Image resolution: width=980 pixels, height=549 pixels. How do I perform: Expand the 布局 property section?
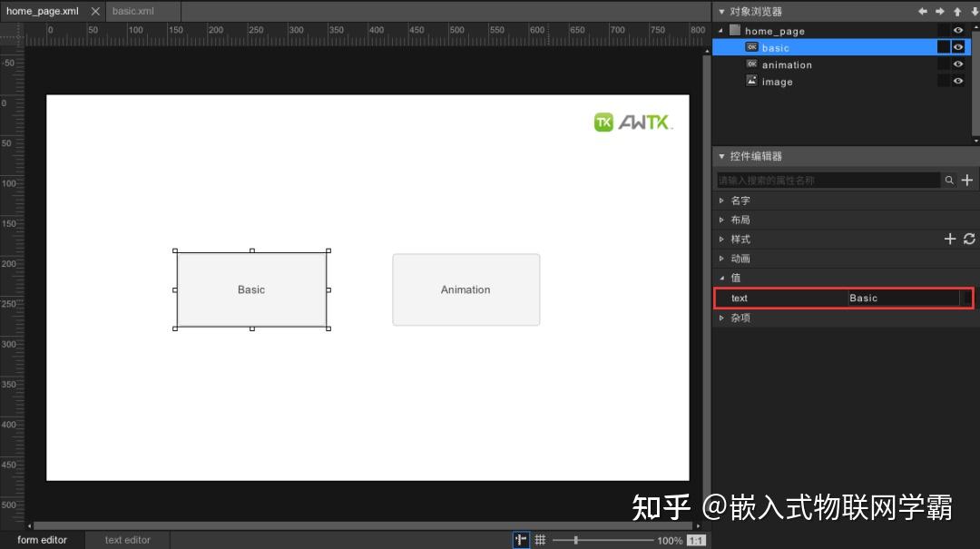point(722,219)
